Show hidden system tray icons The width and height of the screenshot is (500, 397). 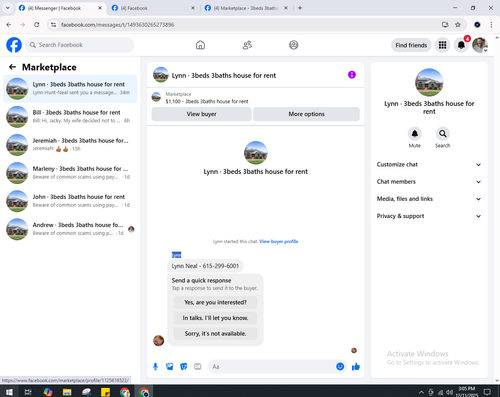click(x=421, y=392)
